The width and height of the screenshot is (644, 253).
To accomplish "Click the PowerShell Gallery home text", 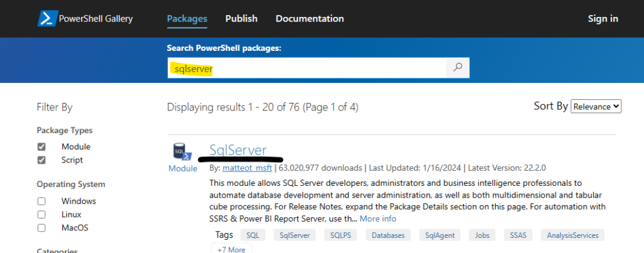I will click(x=96, y=19).
